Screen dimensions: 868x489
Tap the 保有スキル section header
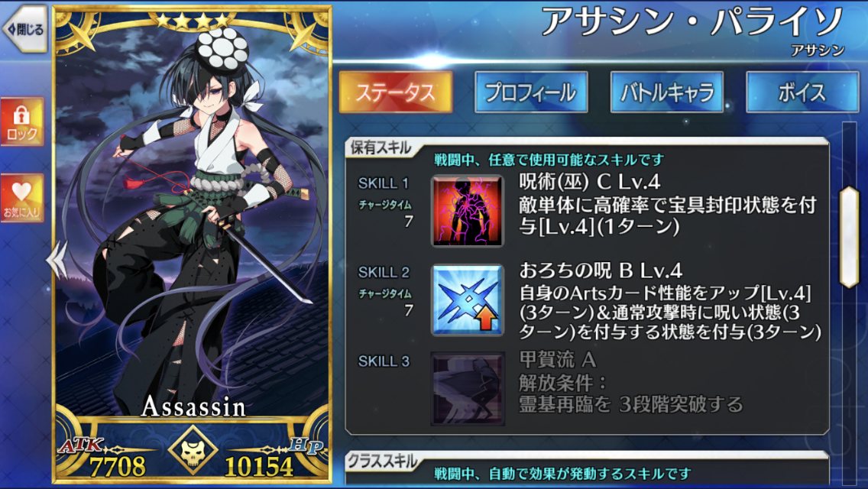[x=381, y=148]
